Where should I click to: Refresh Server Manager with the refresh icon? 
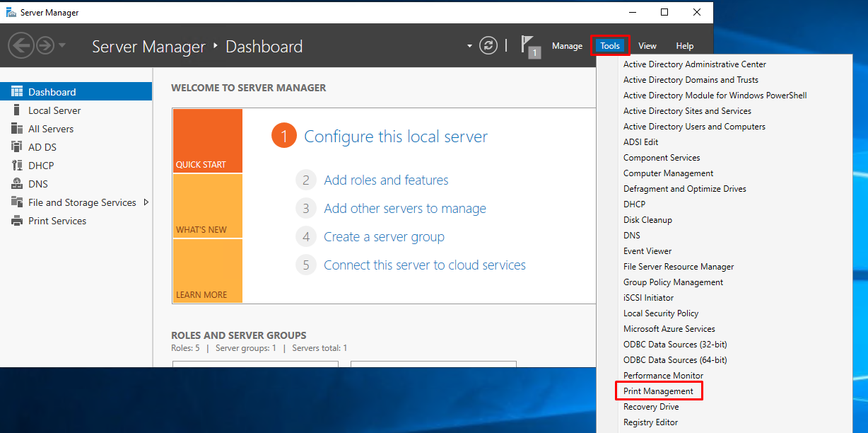(x=488, y=45)
